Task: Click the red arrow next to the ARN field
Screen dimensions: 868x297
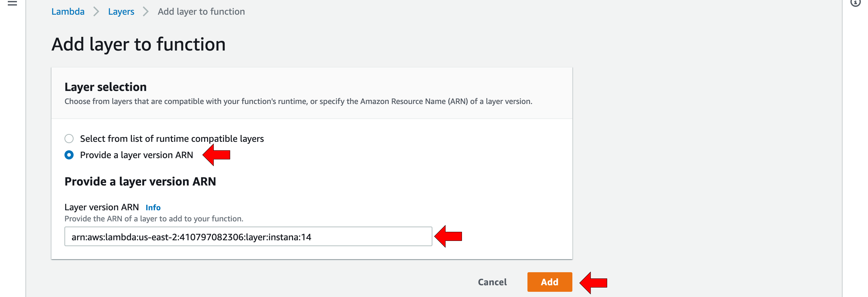Action: [448, 236]
